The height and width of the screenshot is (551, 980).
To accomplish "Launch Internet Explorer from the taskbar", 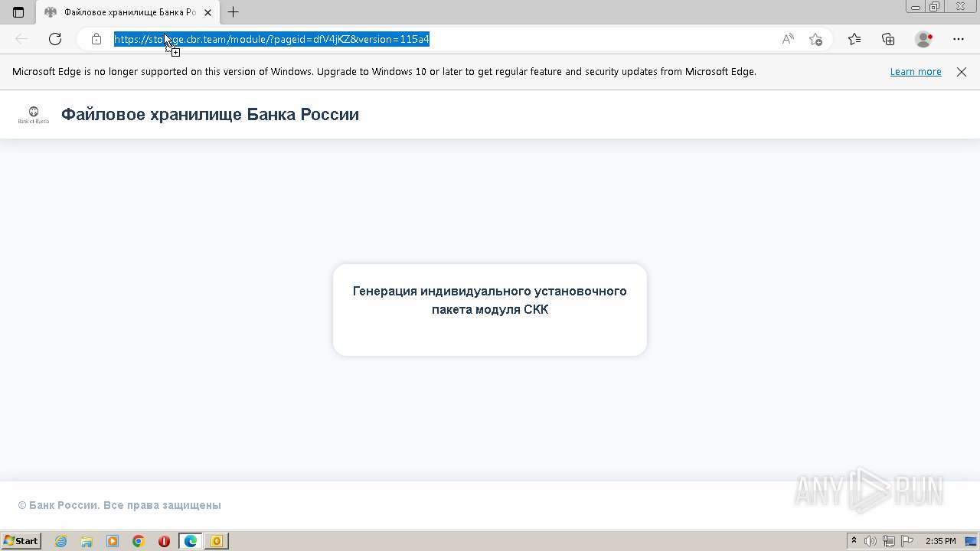I will pos(61,541).
